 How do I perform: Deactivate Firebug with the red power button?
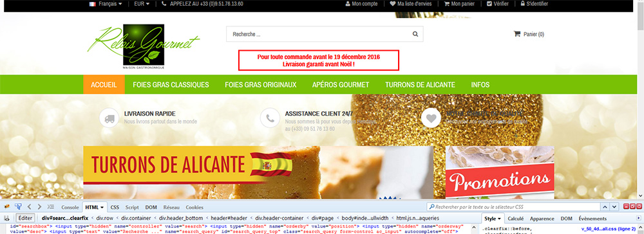(x=639, y=206)
